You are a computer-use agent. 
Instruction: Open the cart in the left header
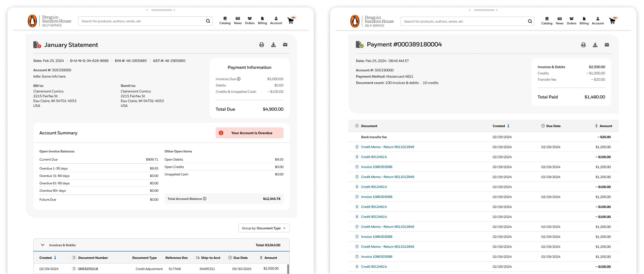291,21
